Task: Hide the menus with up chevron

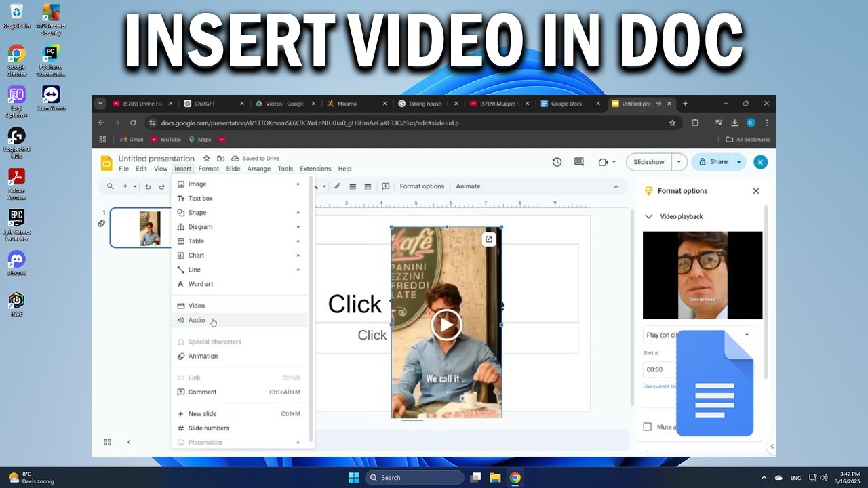Action: click(x=616, y=186)
